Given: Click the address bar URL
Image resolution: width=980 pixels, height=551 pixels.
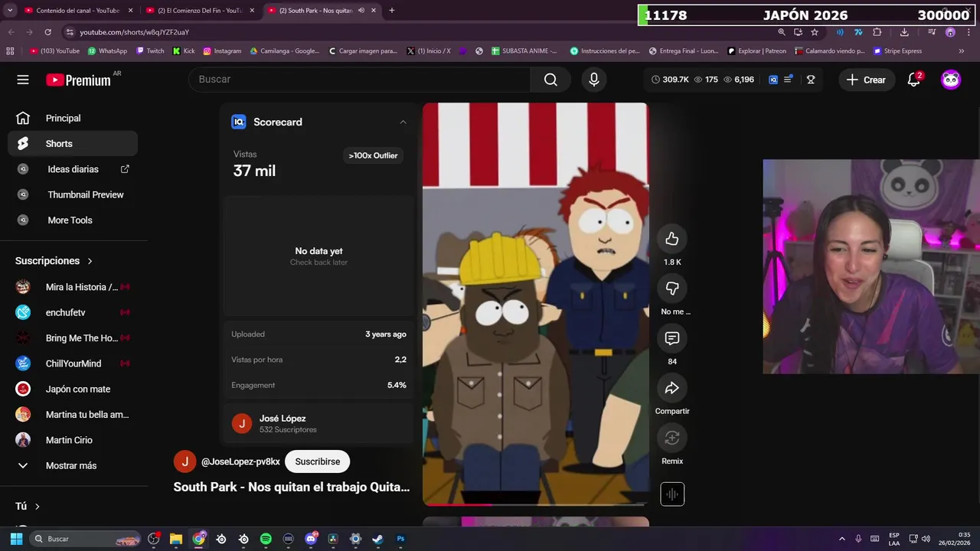Looking at the screenshot, I should point(134,32).
